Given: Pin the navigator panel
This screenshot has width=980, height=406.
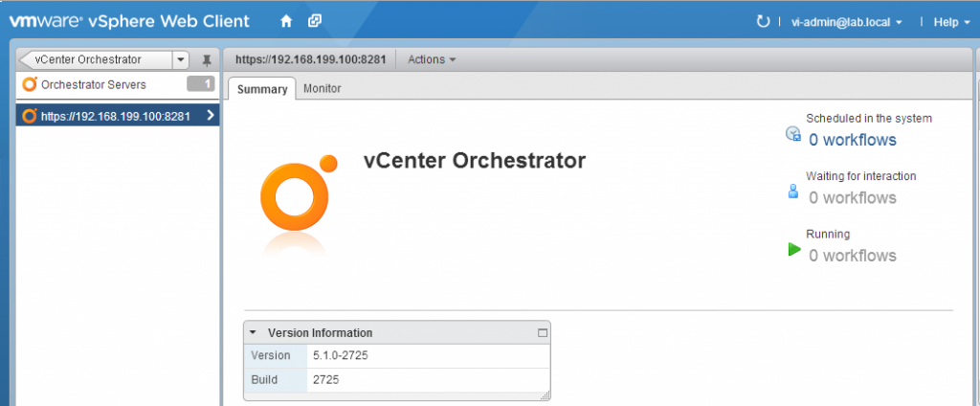Looking at the screenshot, I should pyautogui.click(x=208, y=60).
